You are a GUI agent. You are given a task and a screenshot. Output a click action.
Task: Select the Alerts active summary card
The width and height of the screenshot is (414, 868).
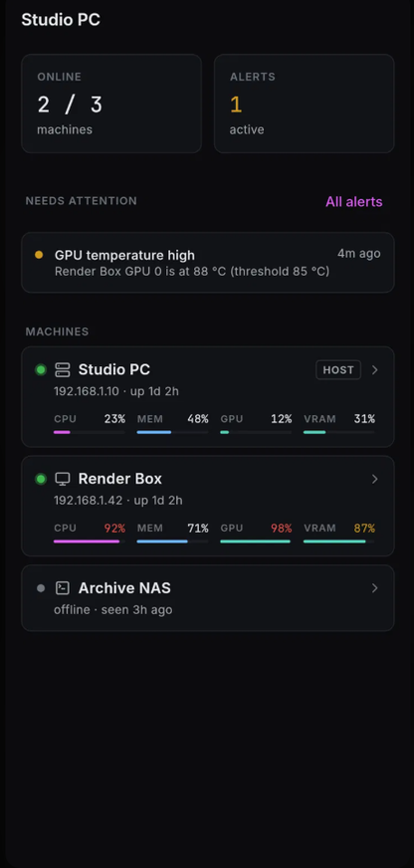point(304,104)
